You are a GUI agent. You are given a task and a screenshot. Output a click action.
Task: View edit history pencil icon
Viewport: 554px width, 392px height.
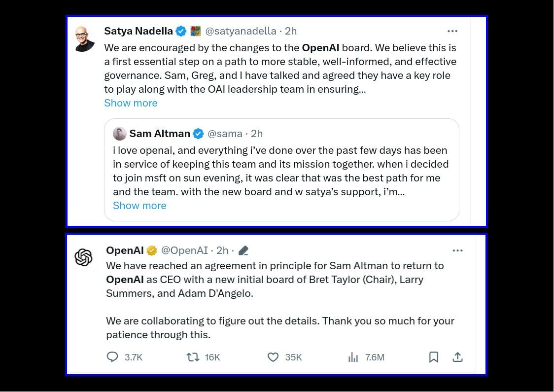pos(243,250)
